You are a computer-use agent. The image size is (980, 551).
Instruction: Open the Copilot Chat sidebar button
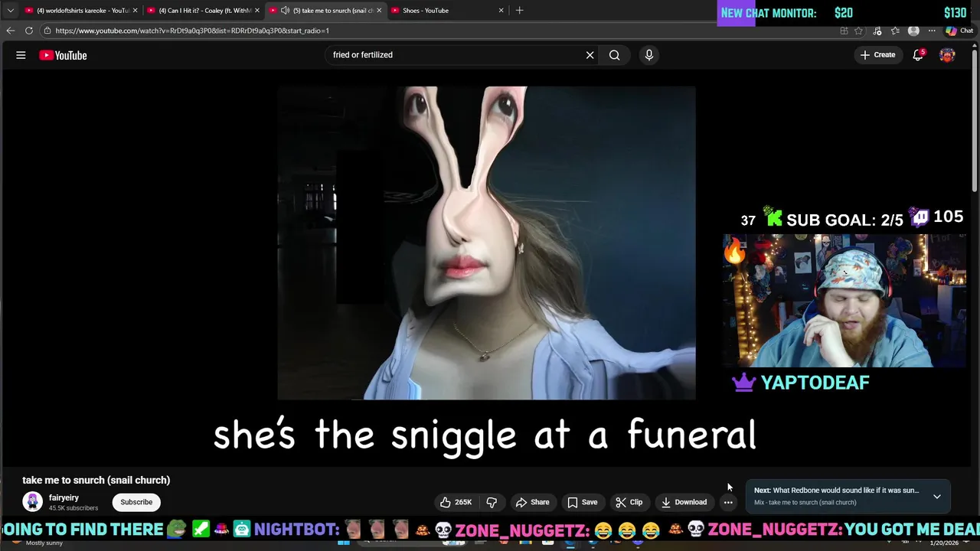[x=959, y=31]
